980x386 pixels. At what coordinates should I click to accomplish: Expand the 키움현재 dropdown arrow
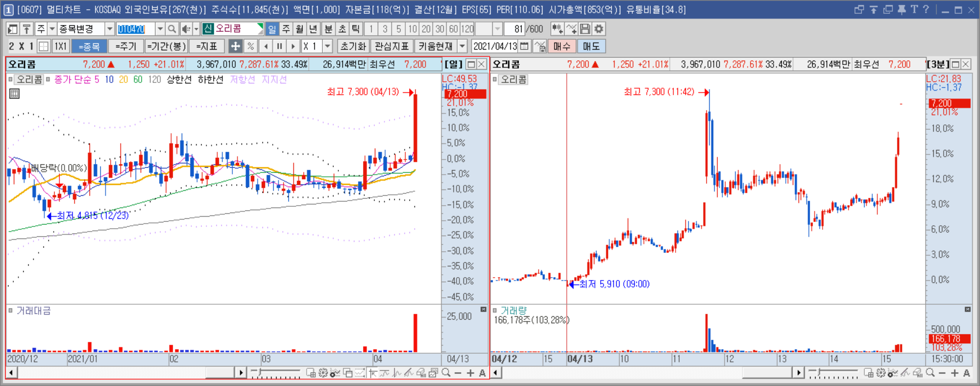point(462,46)
